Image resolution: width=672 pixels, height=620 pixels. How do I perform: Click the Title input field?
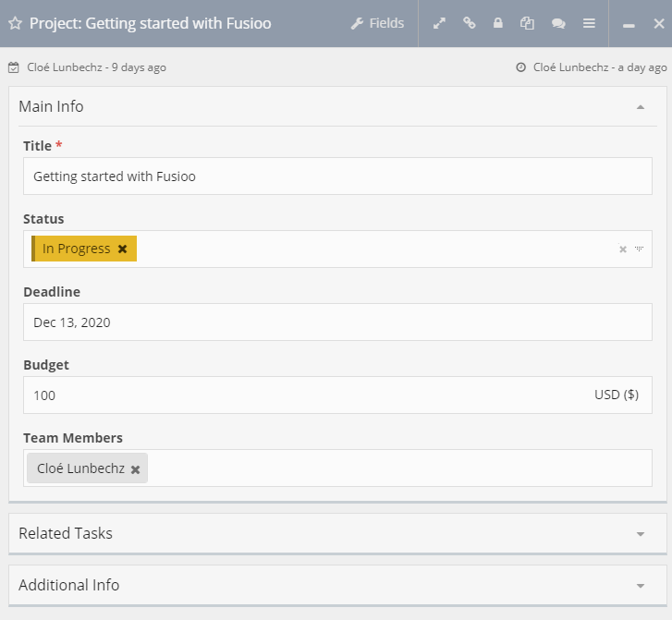click(337, 176)
